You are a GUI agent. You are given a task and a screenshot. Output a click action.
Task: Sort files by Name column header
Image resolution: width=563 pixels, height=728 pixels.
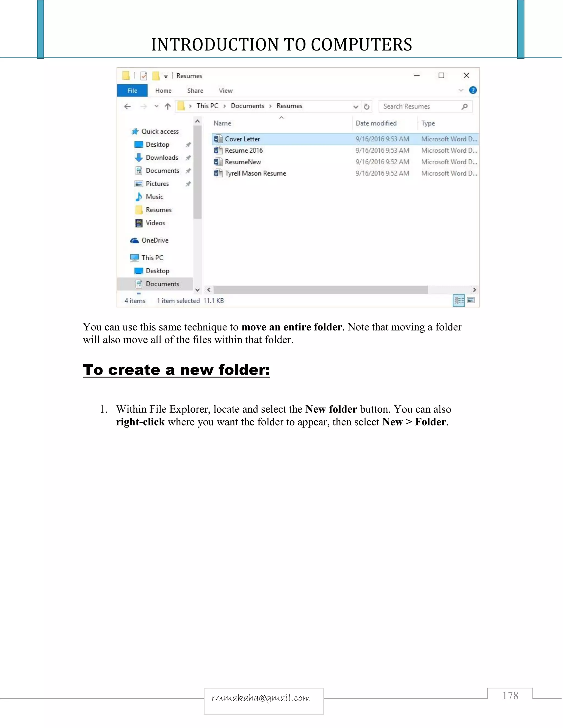click(x=222, y=123)
